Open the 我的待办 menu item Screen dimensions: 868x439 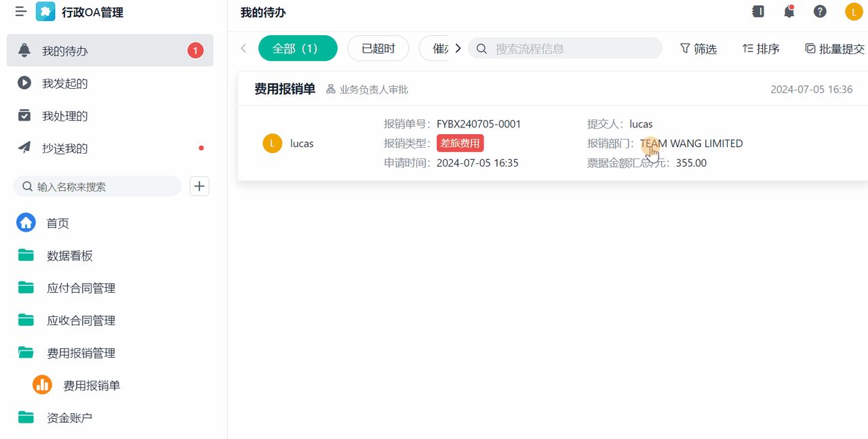[64, 50]
